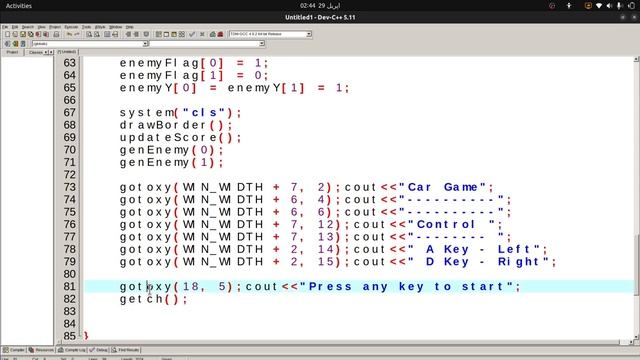
Task: Open the AStyle menu
Action: click(100, 27)
